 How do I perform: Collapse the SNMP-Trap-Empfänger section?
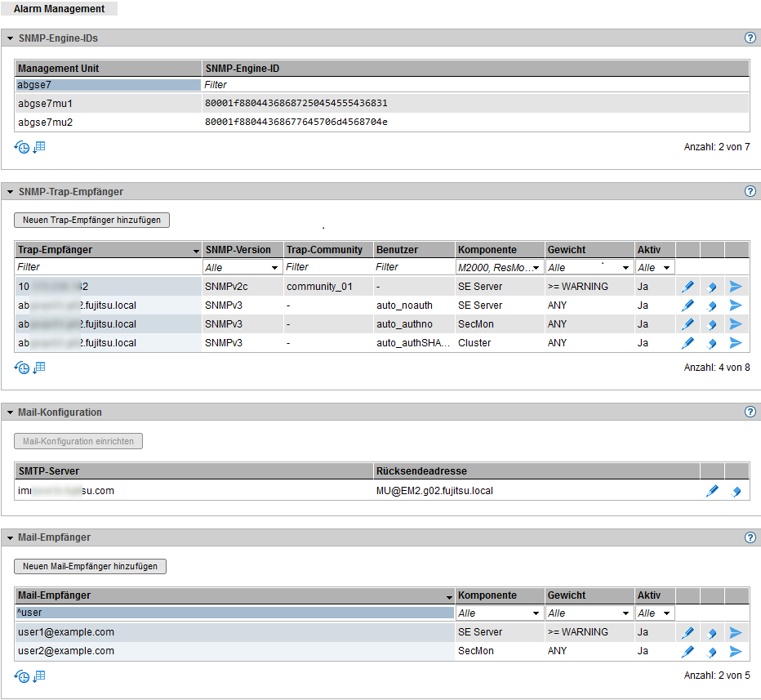pyautogui.click(x=10, y=192)
